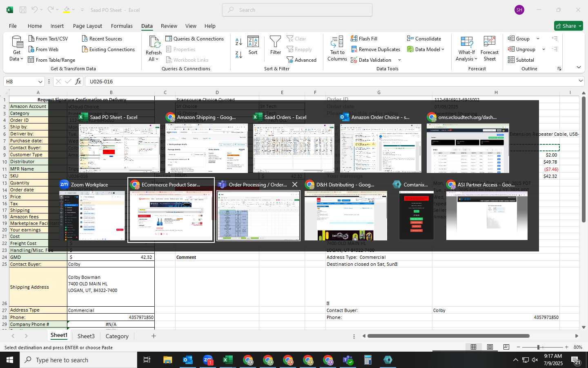Viewport: 588px width, 368px height.
Task: Close the Order Processing window thumbnail
Action: (x=295, y=184)
